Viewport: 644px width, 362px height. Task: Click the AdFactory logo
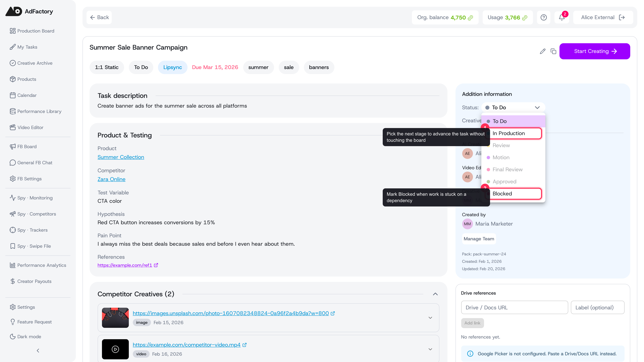29,11
